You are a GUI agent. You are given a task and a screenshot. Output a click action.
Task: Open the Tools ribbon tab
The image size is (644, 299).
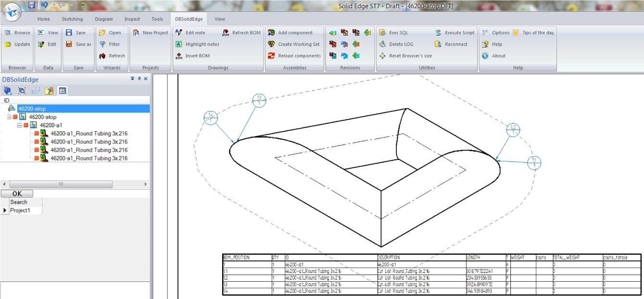point(157,19)
